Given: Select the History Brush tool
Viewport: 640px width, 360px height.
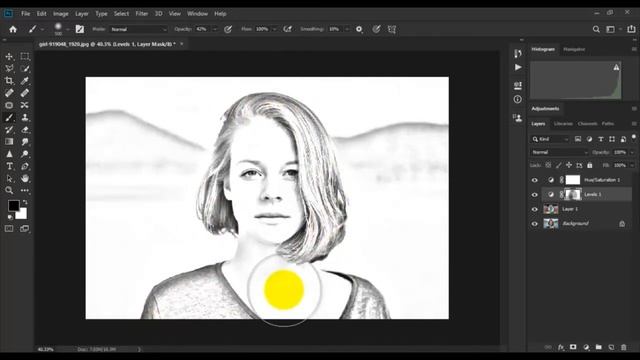Looking at the screenshot, I should [x=9, y=130].
